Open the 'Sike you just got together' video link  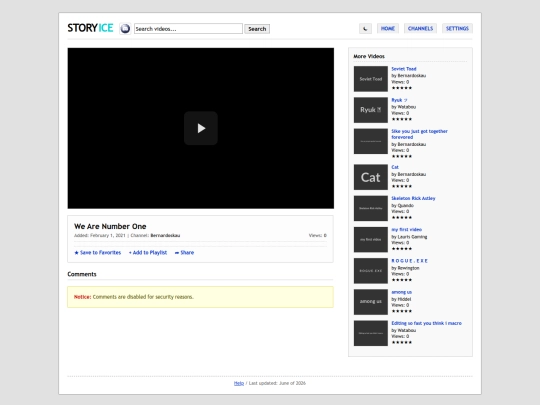[x=419, y=134]
